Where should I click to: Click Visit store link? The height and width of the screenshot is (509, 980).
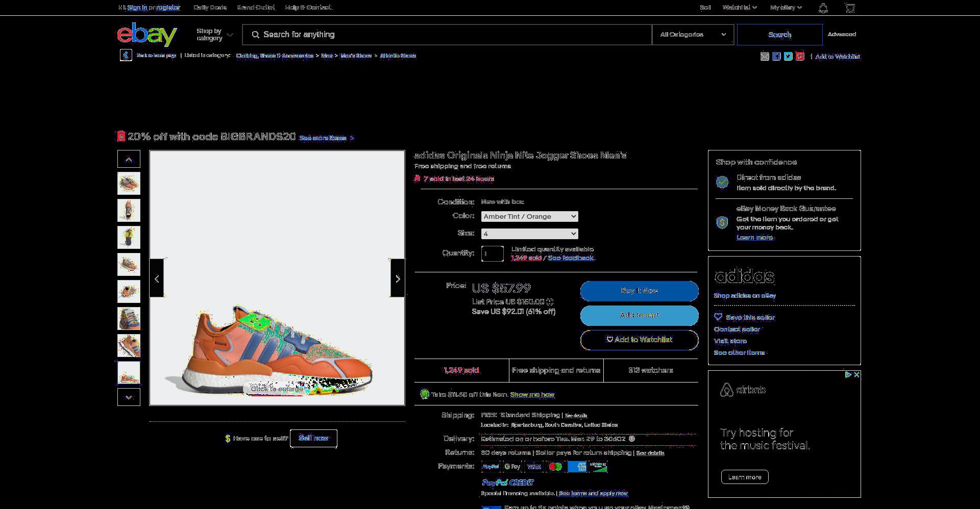tap(730, 341)
